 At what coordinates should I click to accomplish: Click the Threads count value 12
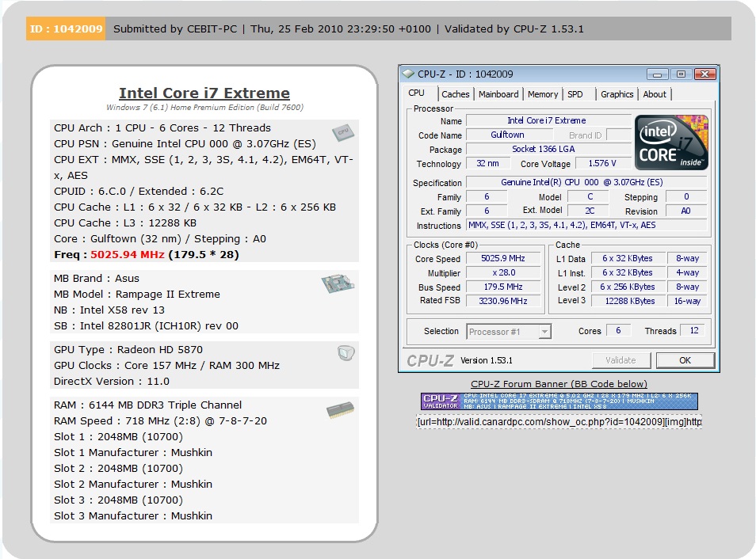tap(694, 330)
